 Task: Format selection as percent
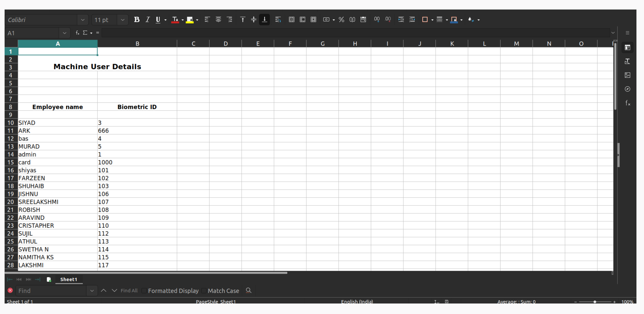point(341,20)
